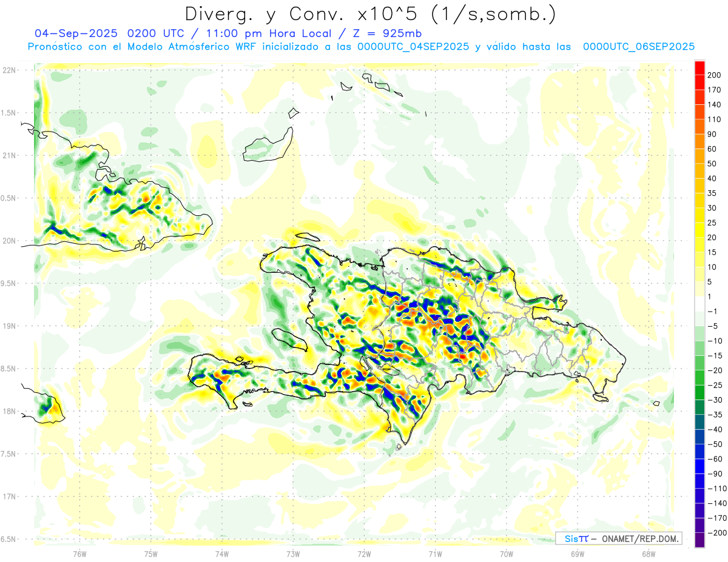Click the colorbar label '-140'
The image size is (728, 562).
tap(718, 503)
